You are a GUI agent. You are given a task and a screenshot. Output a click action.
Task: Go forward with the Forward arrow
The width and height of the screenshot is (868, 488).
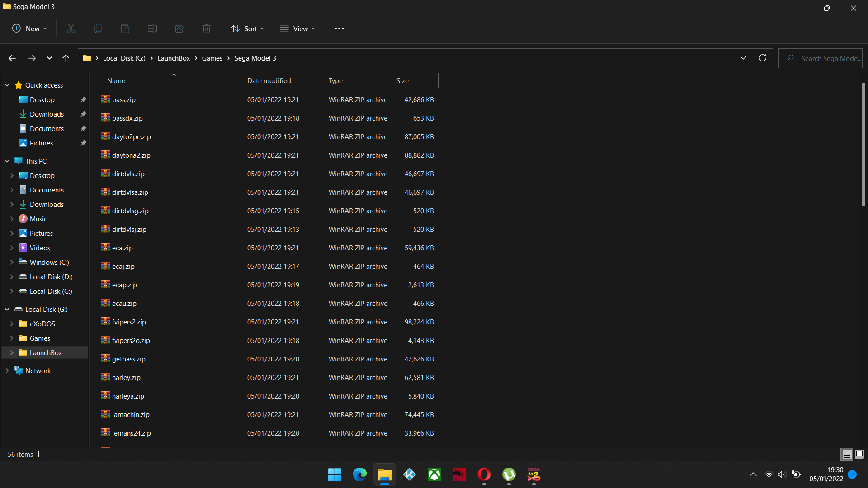pyautogui.click(x=32, y=58)
